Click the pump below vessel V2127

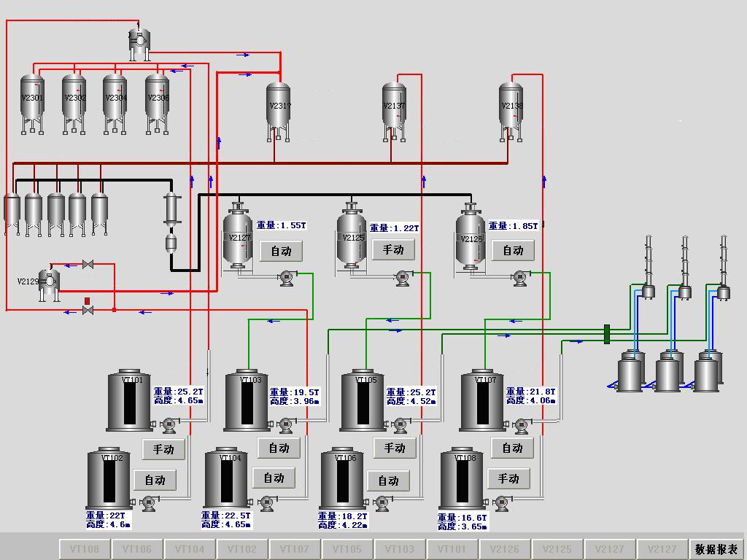[285, 276]
